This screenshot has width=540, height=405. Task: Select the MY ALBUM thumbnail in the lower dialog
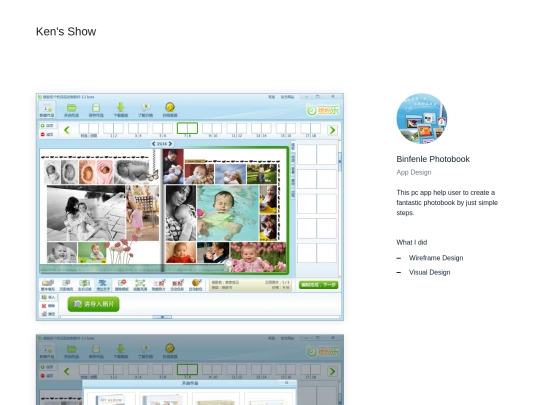[x=111, y=399]
